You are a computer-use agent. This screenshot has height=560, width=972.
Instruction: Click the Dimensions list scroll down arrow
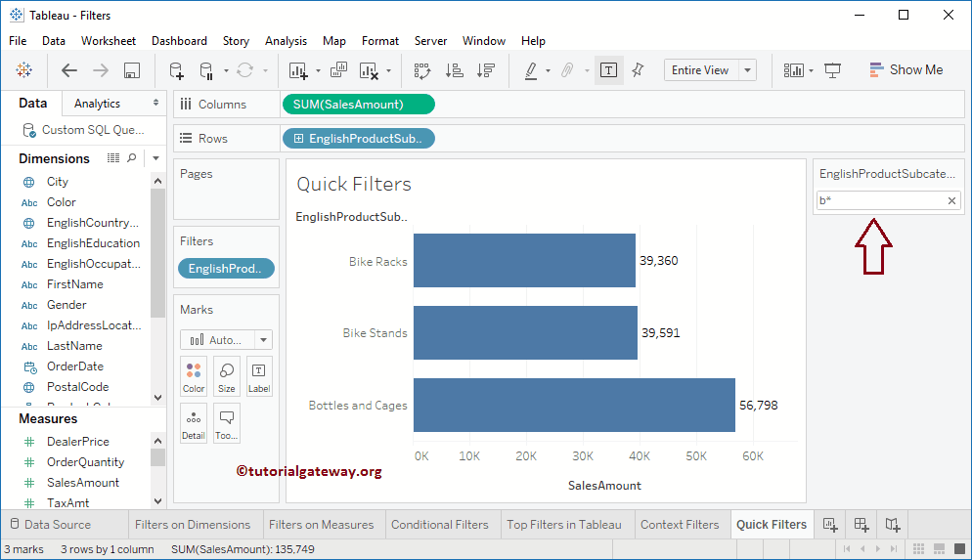pyautogui.click(x=157, y=398)
